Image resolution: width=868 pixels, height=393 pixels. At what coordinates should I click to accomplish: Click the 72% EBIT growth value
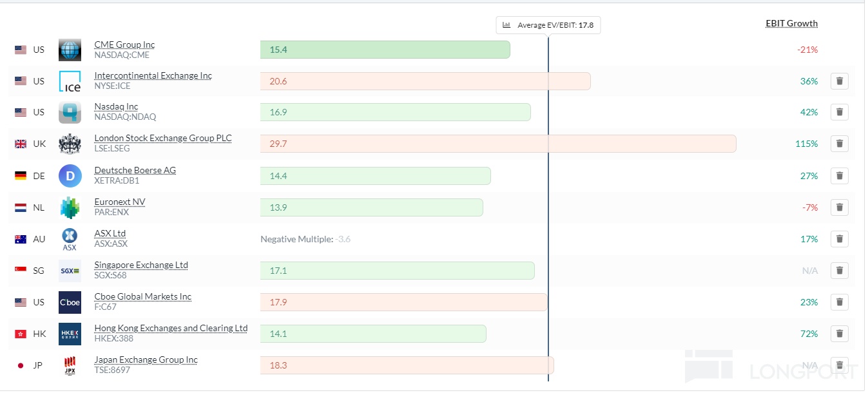pyautogui.click(x=809, y=334)
